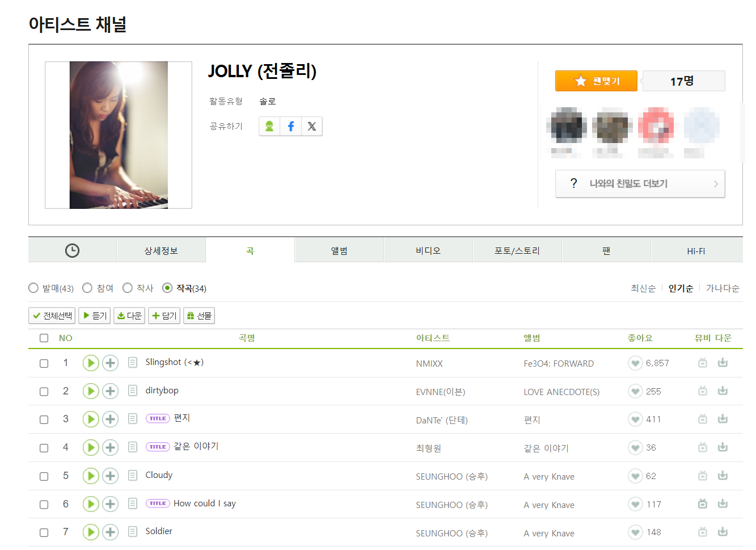Viewport: 756px width, 550px height.
Task: Click the 팬맺기 fan button
Action: 596,81
